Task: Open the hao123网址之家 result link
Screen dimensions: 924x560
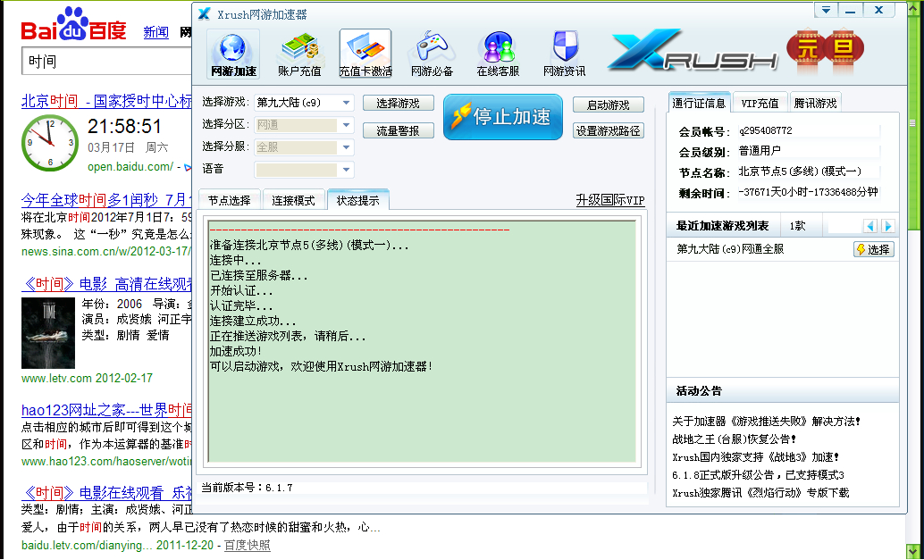Action: (106, 410)
